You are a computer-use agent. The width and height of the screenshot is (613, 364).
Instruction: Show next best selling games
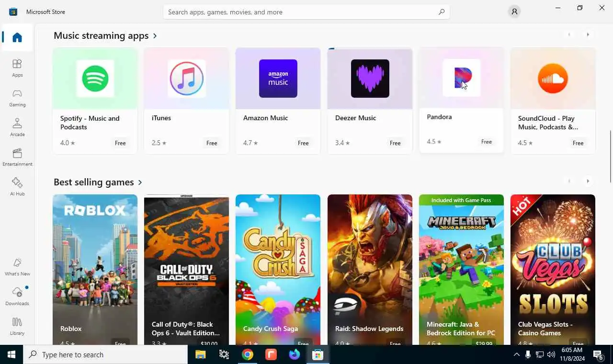[x=588, y=181]
